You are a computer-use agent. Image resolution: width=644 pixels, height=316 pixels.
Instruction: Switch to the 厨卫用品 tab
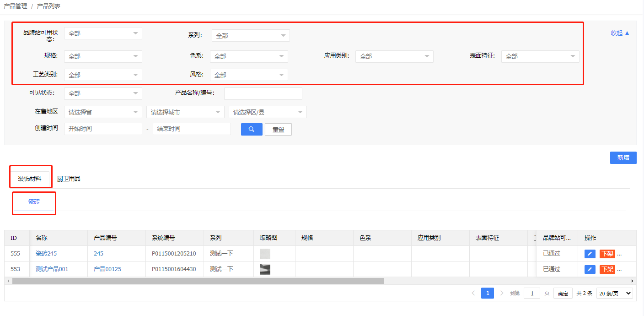tap(69, 179)
